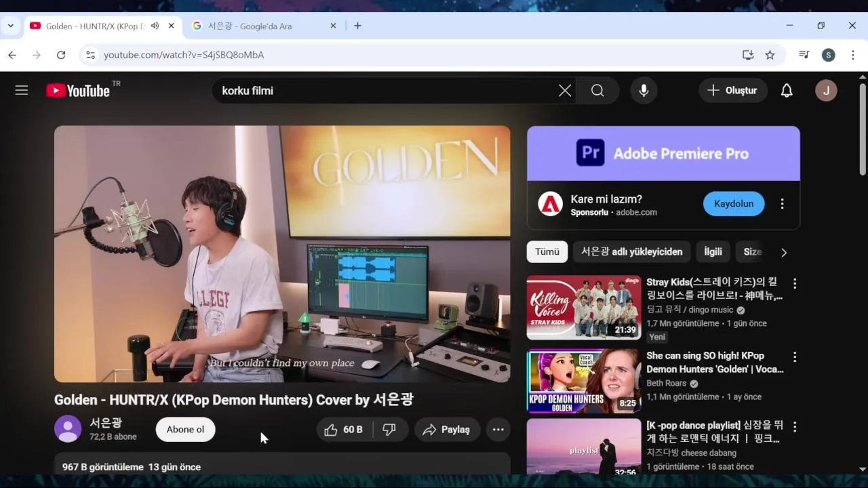868x488 pixels.
Task: Open the Stray Kids Killing Voice thumbnail
Action: (584, 308)
